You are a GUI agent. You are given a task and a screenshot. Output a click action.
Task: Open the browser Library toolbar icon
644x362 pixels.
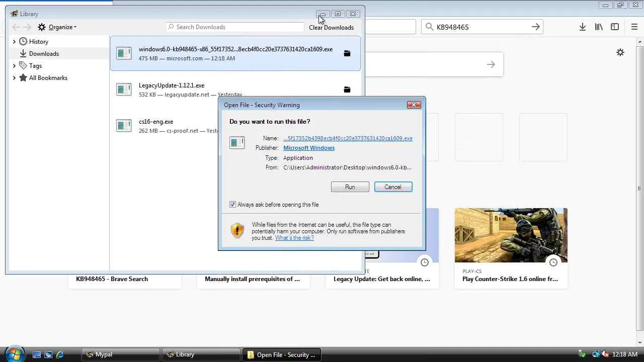599,27
